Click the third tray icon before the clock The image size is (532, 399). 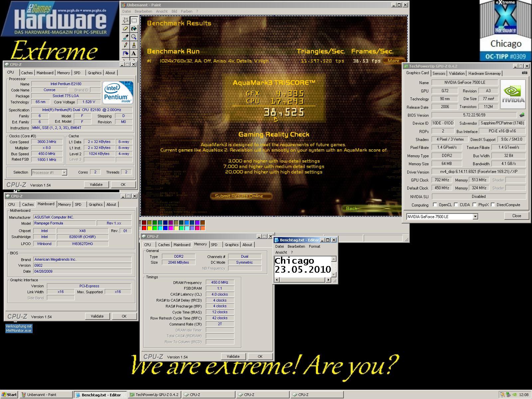pyautogui.click(x=514, y=395)
